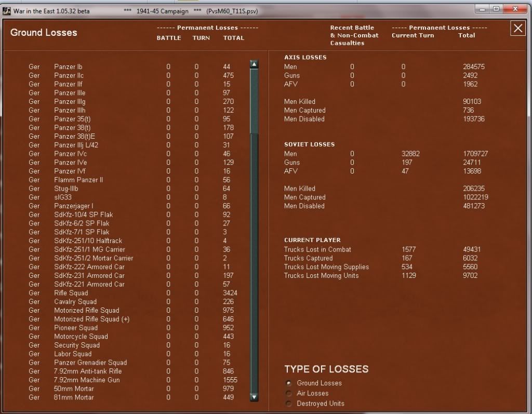532x414 pixels.
Task: Minimize the game window
Action: (485, 9)
